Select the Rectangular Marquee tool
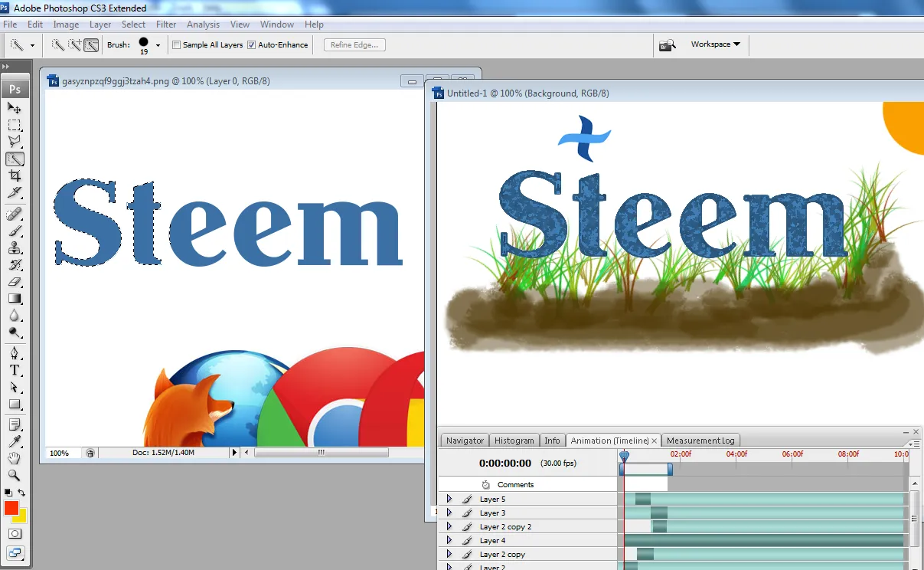This screenshot has height=570, width=924. coord(15,125)
